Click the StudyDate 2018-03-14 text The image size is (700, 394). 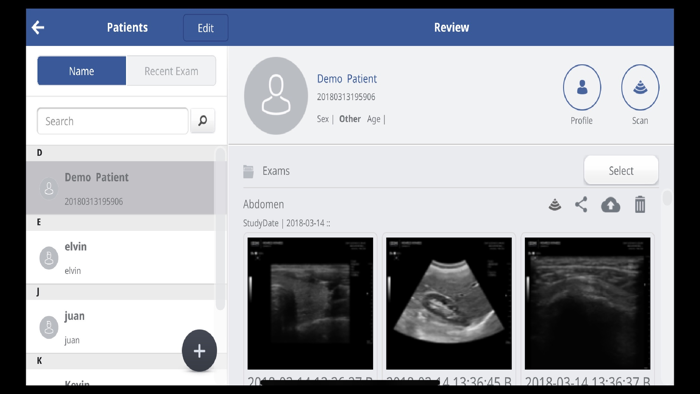point(287,223)
